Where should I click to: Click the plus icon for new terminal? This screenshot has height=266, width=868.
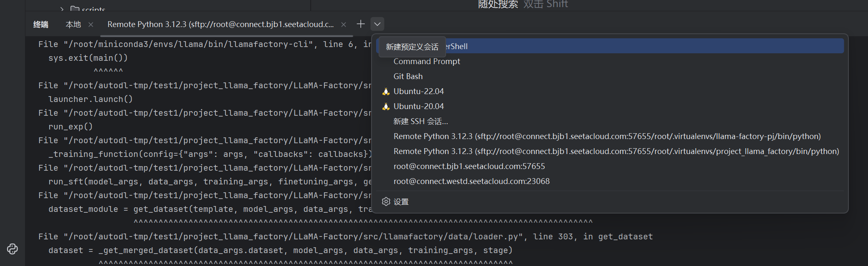coord(361,24)
